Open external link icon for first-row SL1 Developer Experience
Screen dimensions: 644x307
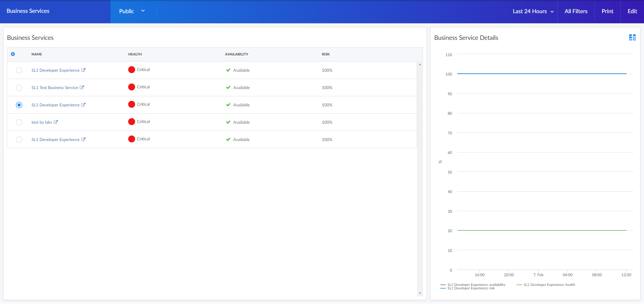[83, 70]
